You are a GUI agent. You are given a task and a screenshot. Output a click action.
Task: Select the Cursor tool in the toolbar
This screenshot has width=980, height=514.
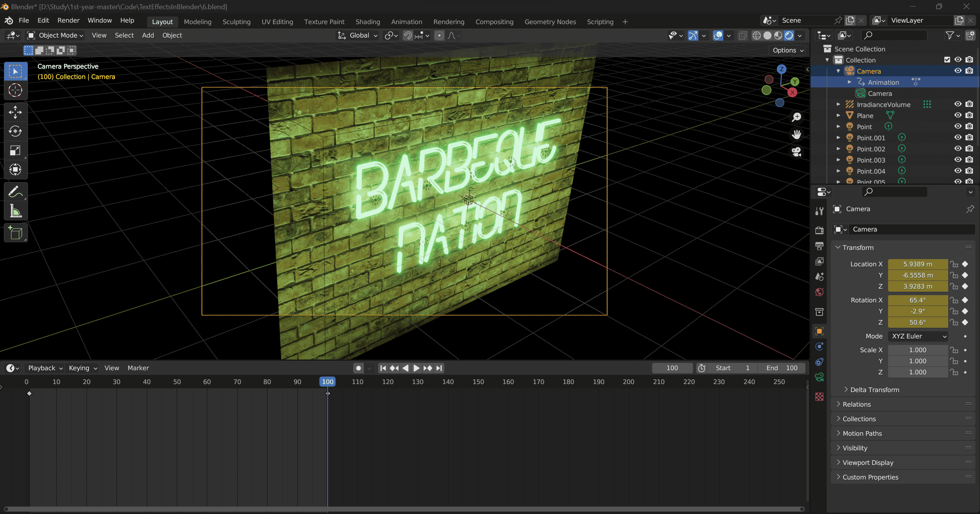(x=15, y=90)
